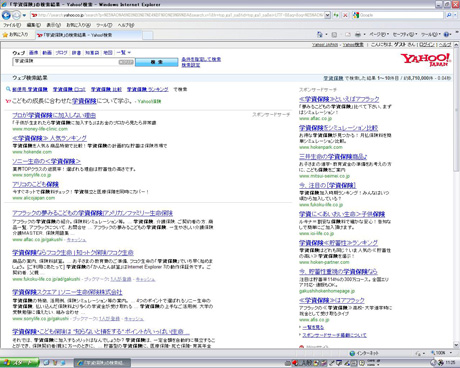Click the blue 検索 search button
Viewport: 460px width, 368px height.
point(157,62)
